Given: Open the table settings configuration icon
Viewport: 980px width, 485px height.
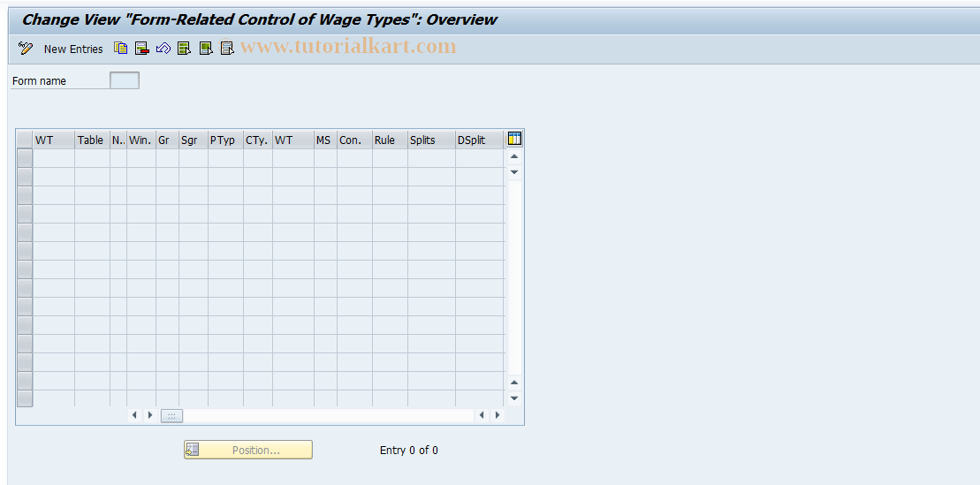Looking at the screenshot, I should pos(514,139).
